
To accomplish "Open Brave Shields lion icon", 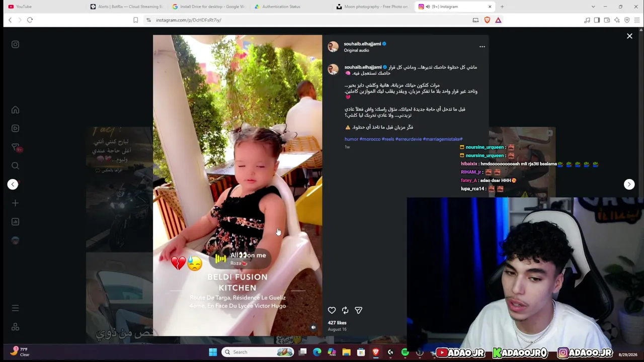I will point(487,20).
